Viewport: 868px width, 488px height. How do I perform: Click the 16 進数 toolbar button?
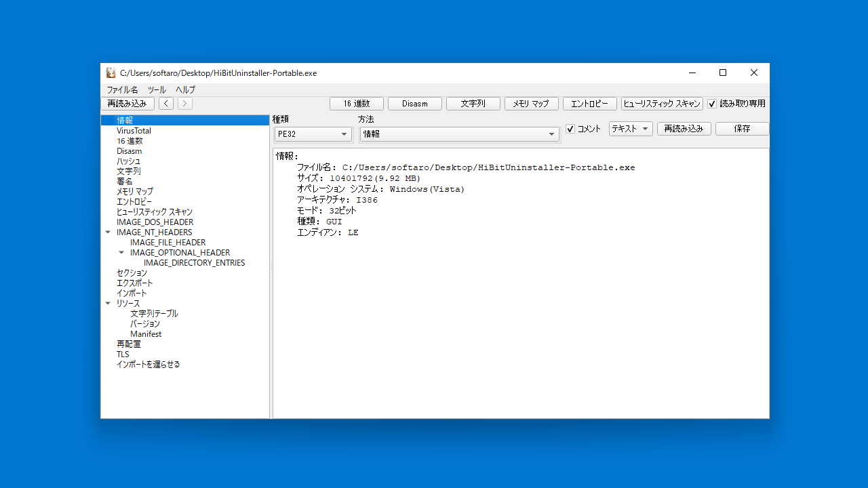point(357,104)
